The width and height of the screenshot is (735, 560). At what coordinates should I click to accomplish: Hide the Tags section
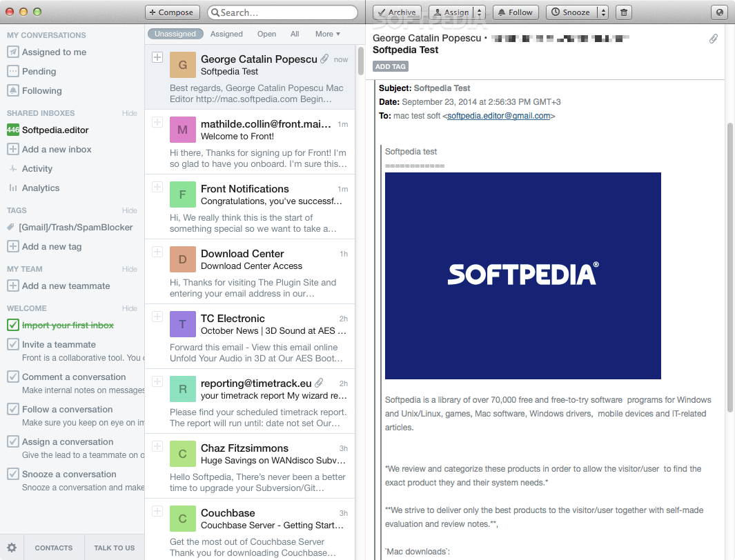click(129, 210)
